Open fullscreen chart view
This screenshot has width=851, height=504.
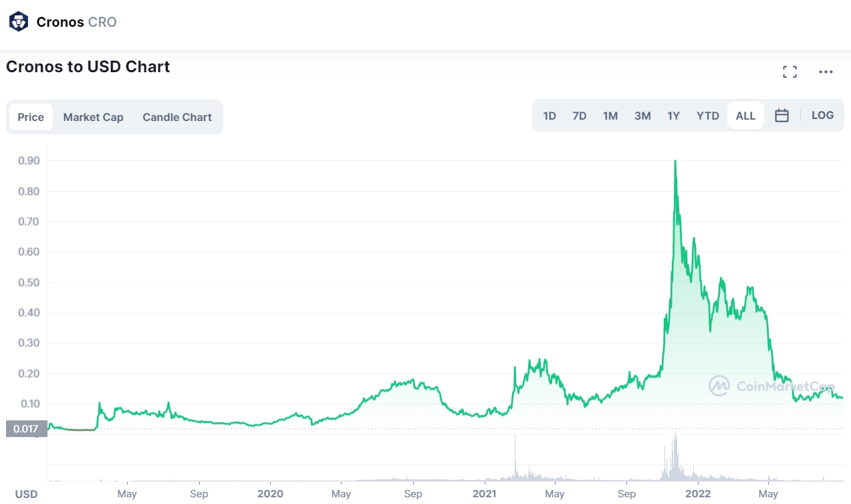coord(789,72)
